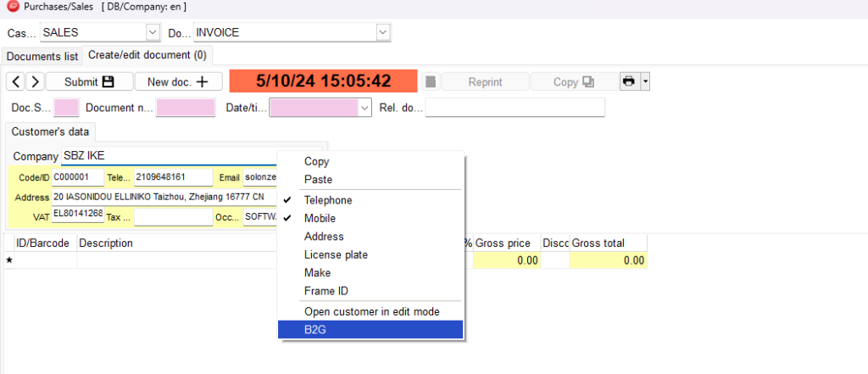
Task: Open the printer options dropdown arrow
Action: (645, 81)
